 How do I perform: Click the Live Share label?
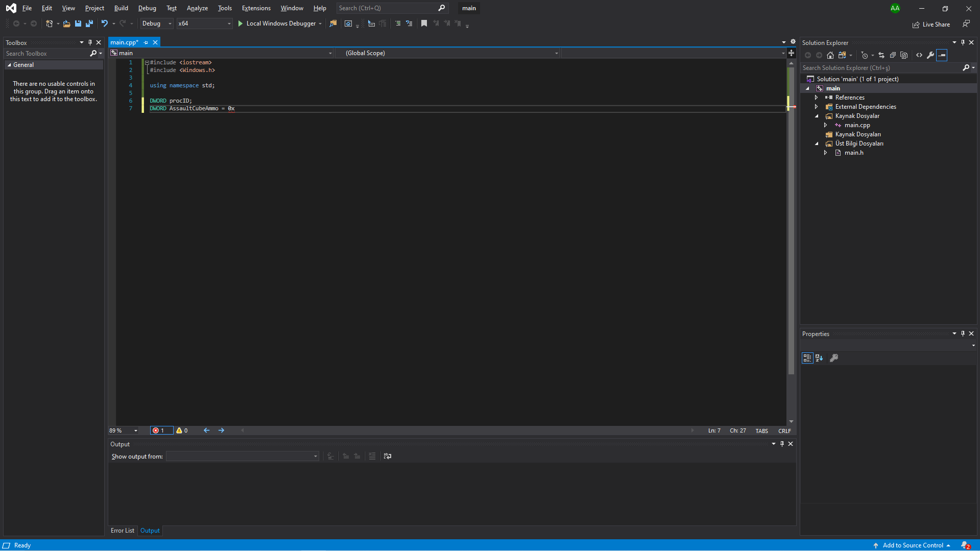pos(936,25)
